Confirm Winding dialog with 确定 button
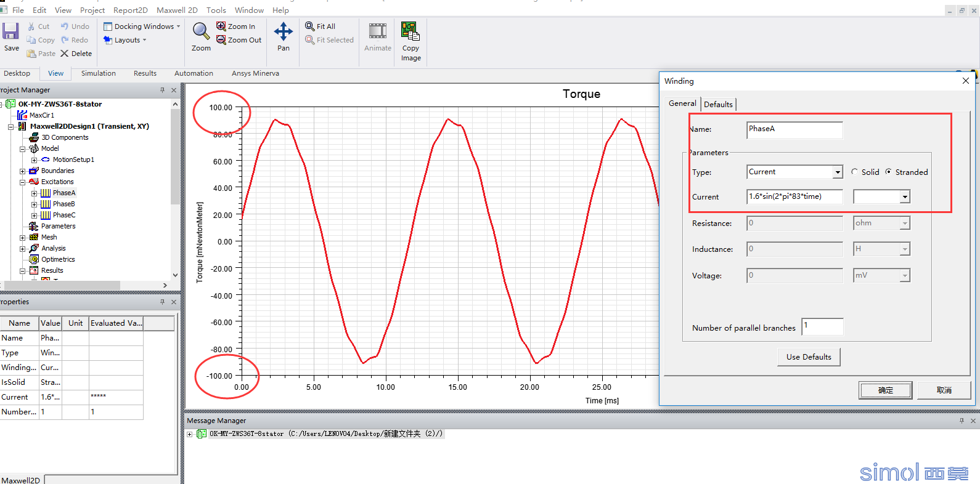 pos(885,390)
